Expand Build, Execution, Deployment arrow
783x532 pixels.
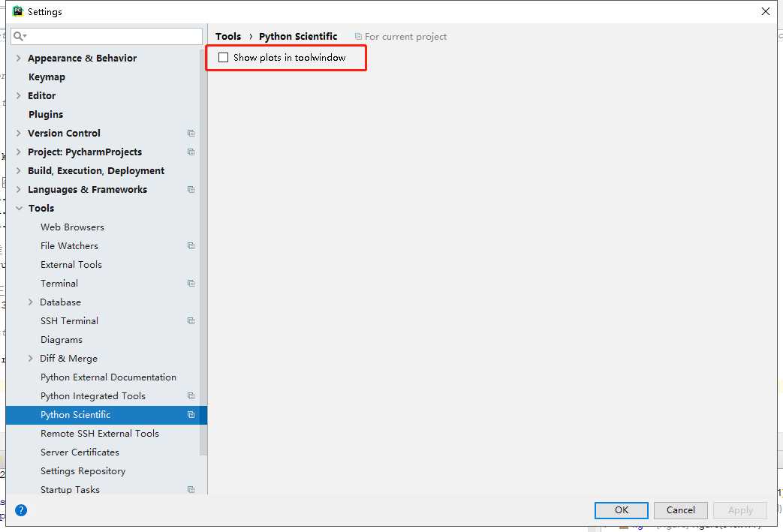point(19,170)
